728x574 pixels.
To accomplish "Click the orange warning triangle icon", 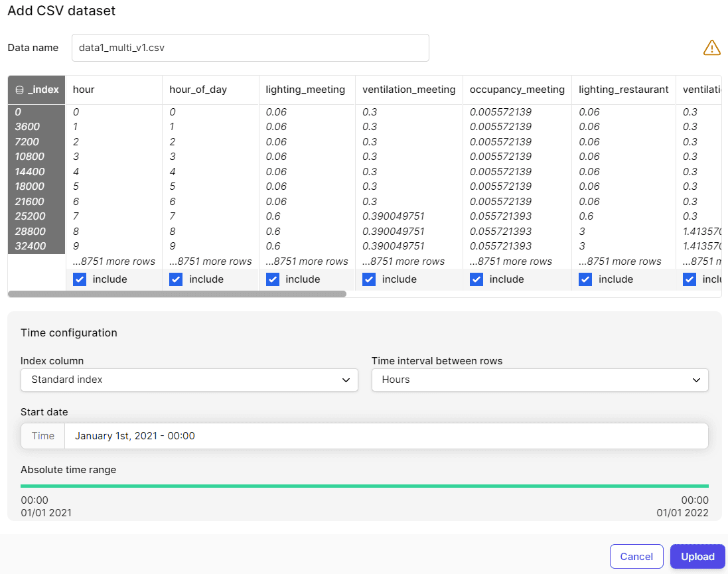I will click(711, 48).
